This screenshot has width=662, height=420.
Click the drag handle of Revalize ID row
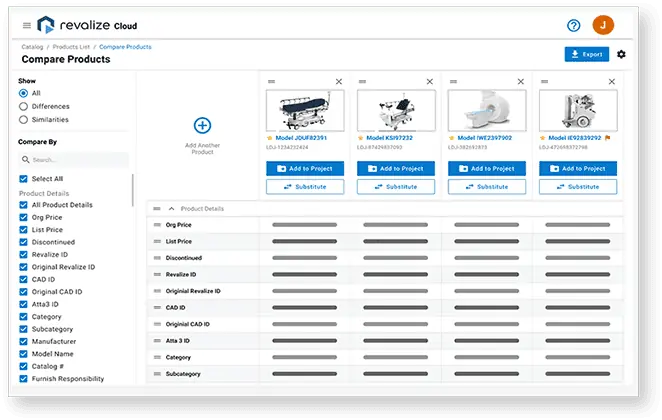pos(157,274)
